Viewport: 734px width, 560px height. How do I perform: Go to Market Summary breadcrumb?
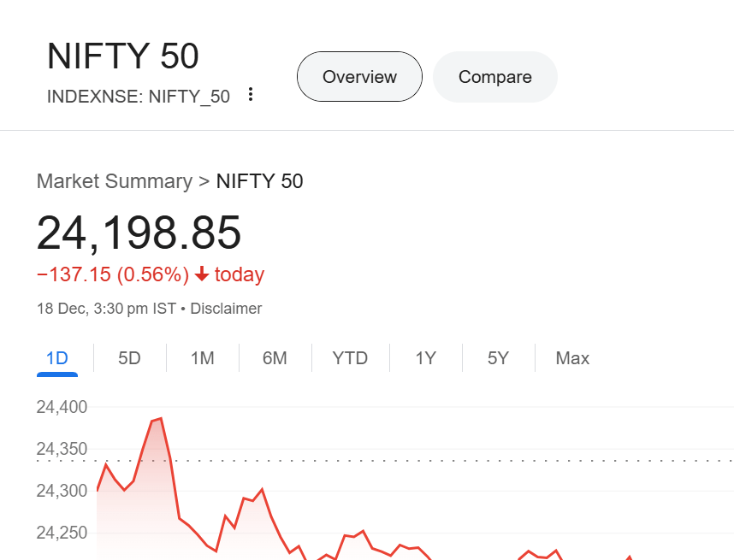[115, 181]
